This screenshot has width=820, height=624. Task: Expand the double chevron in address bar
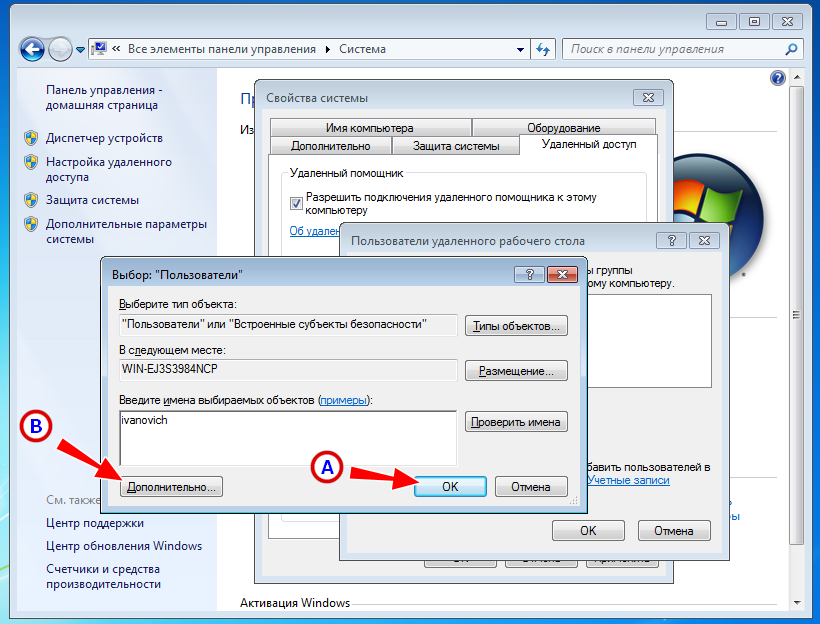tap(116, 49)
